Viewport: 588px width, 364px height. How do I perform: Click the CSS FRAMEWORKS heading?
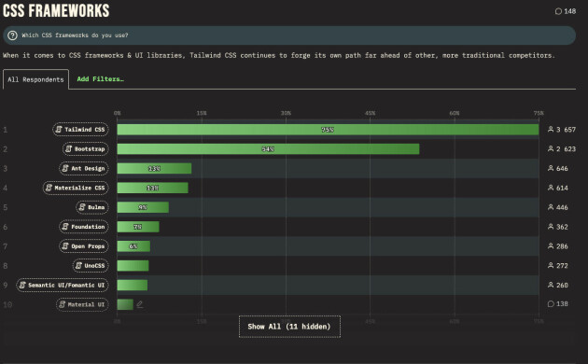click(x=56, y=10)
